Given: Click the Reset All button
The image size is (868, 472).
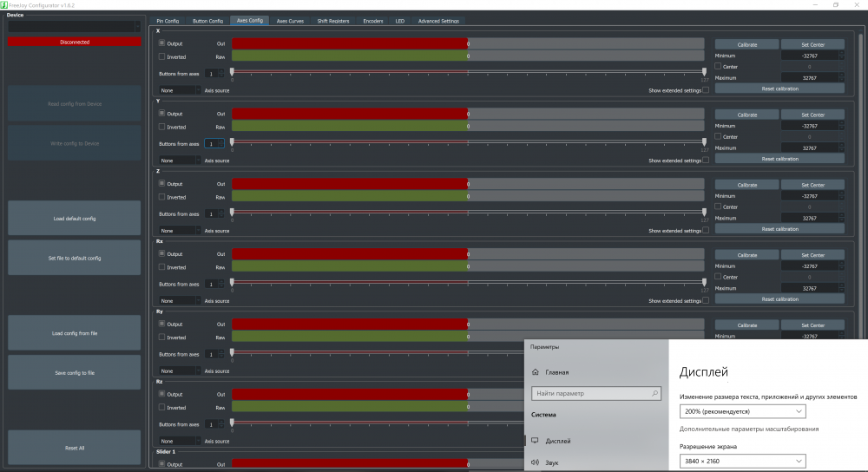Looking at the screenshot, I should pos(74,448).
